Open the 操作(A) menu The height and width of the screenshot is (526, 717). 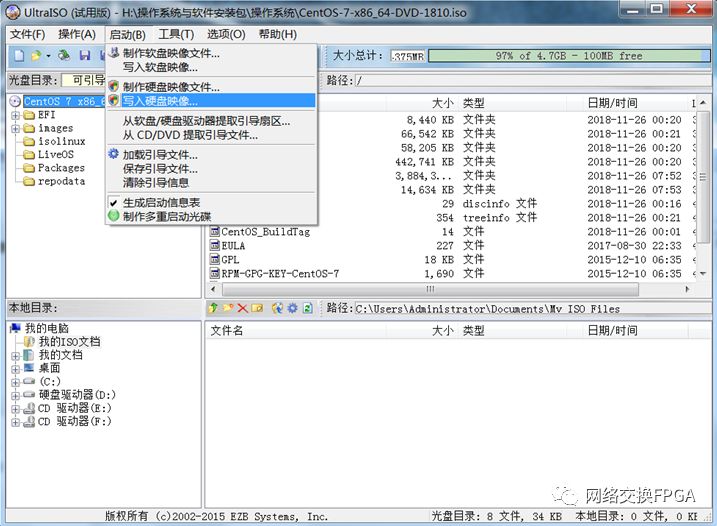77,34
